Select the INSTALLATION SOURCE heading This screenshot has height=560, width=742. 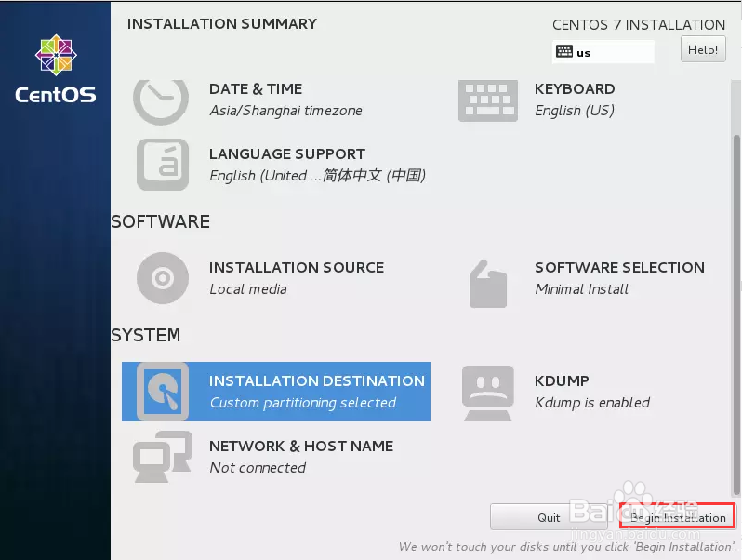pyautogui.click(x=297, y=268)
